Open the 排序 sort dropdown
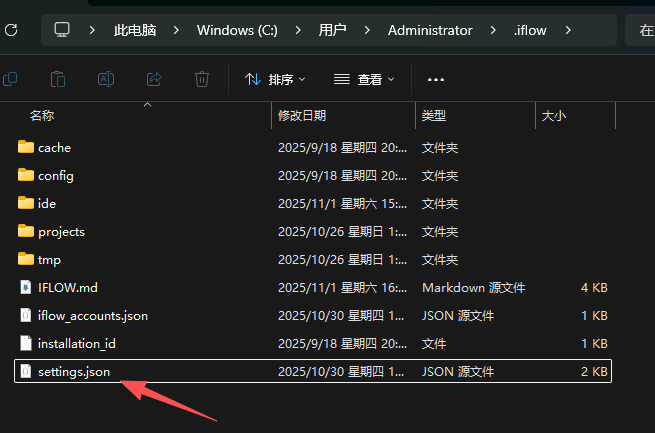This screenshot has height=433, width=655. click(x=275, y=79)
